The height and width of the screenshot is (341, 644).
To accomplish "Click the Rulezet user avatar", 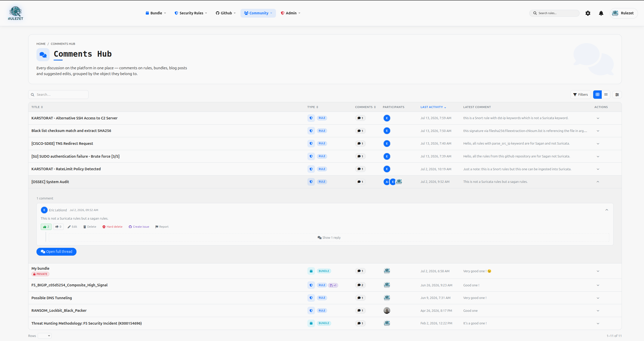I will point(615,13).
